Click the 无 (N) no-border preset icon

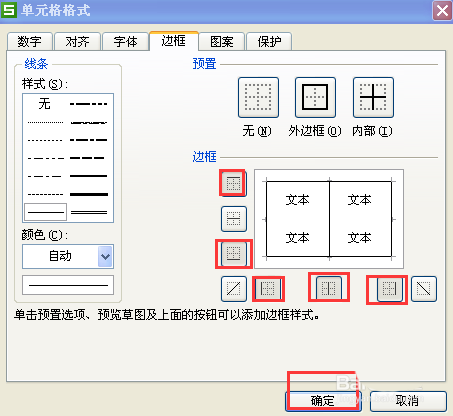coord(258,97)
